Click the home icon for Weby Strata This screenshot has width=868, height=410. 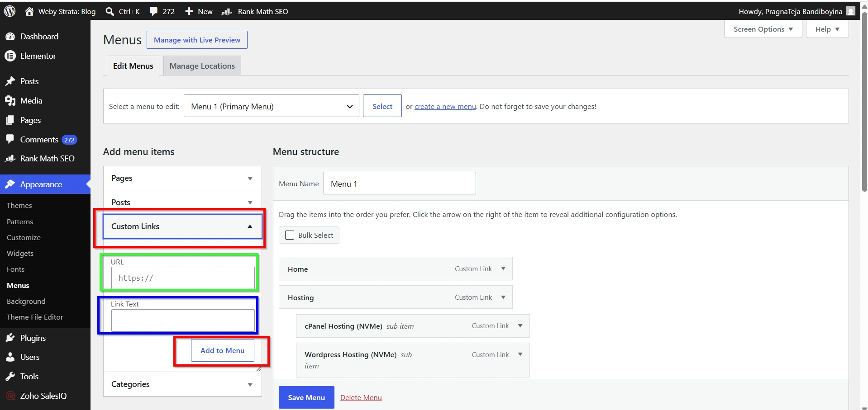[29, 11]
